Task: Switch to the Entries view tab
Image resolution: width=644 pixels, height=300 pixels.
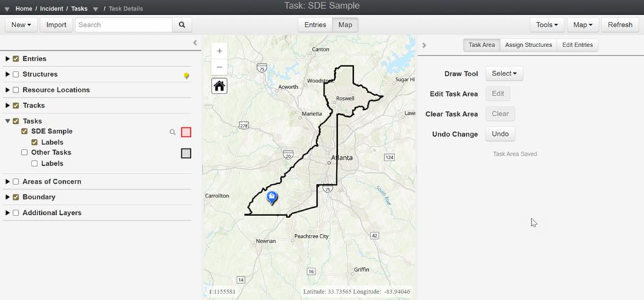Action: point(315,25)
